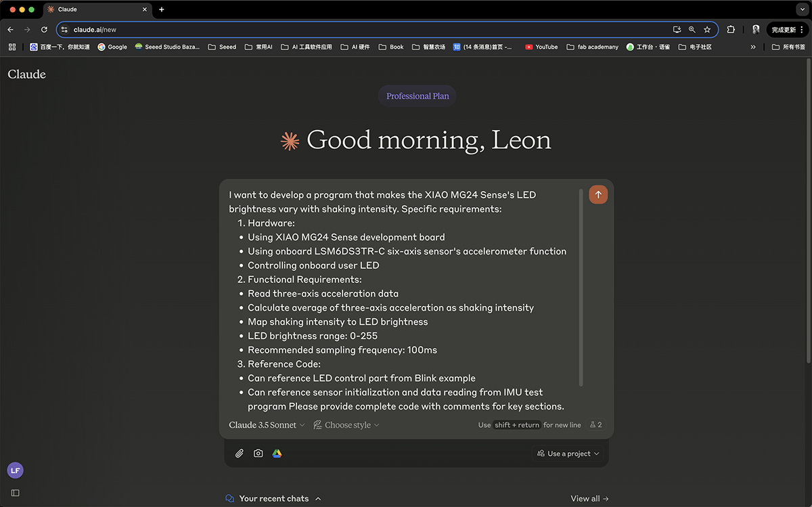Open the zoom magnifier icon in address bar

pyautogui.click(x=692, y=30)
